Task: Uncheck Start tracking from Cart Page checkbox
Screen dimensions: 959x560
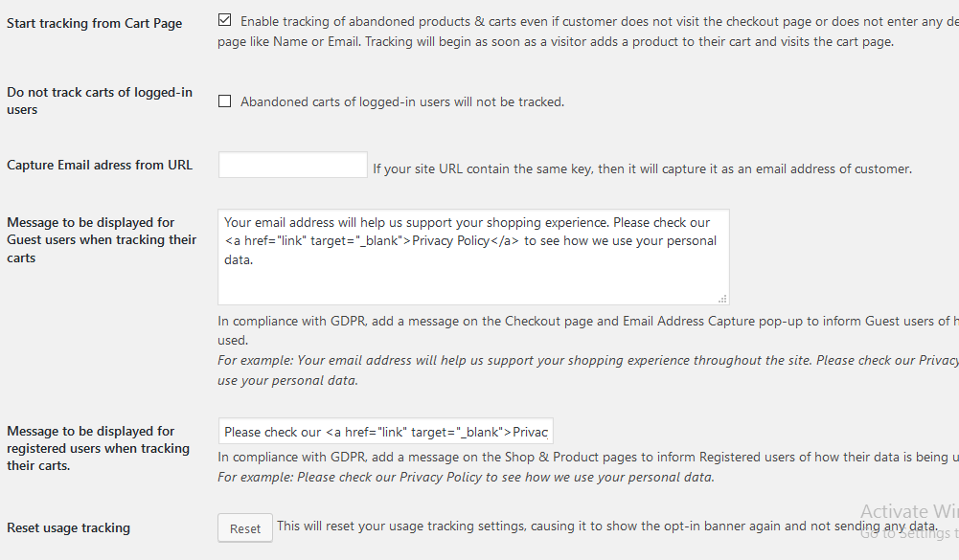Action: tap(224, 20)
